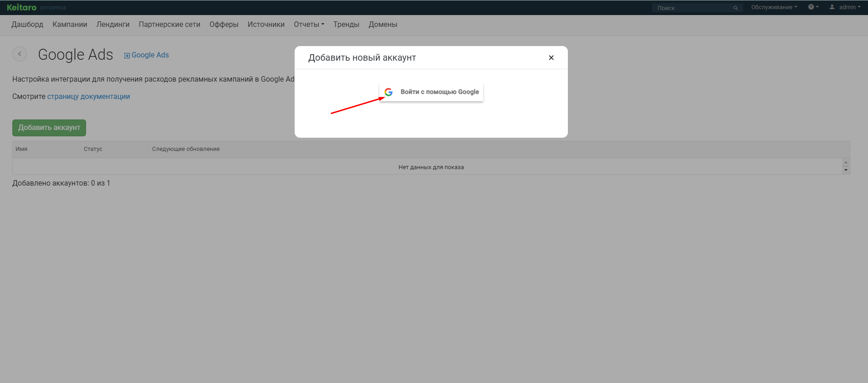Viewport: 868px width, 383px height.
Task: Open страницу документации link
Action: [89, 97]
